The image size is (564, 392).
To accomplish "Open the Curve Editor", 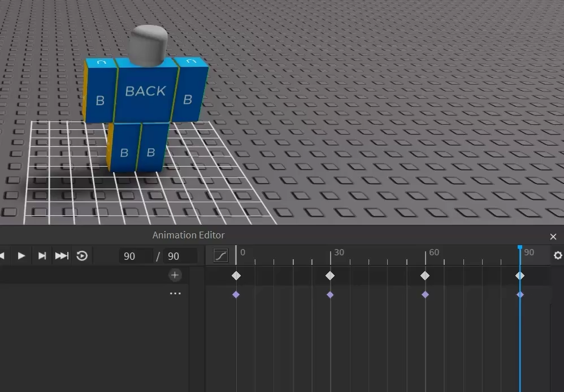I will 220,255.
